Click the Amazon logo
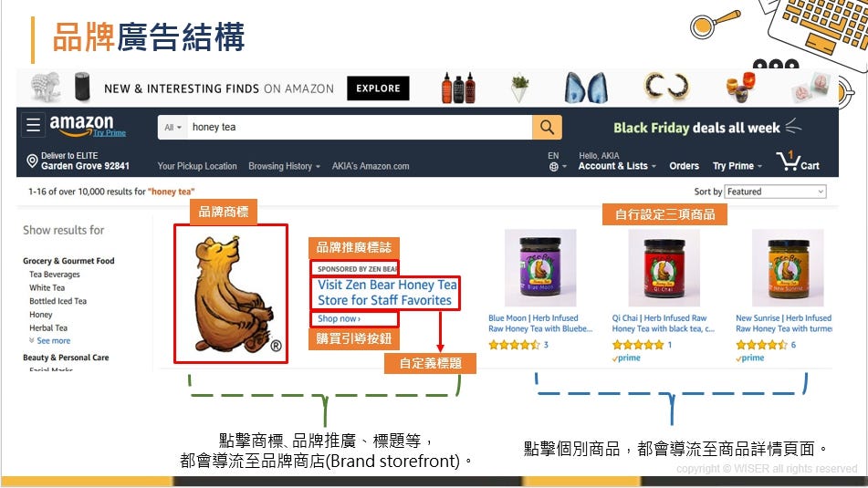Screen dimensions: 868x488 81,125
